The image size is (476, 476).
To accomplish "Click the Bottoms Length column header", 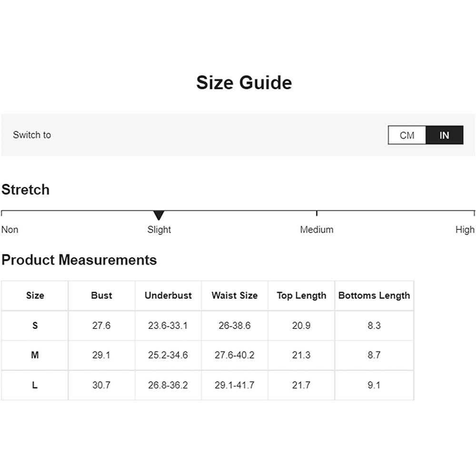I will click(x=374, y=296).
